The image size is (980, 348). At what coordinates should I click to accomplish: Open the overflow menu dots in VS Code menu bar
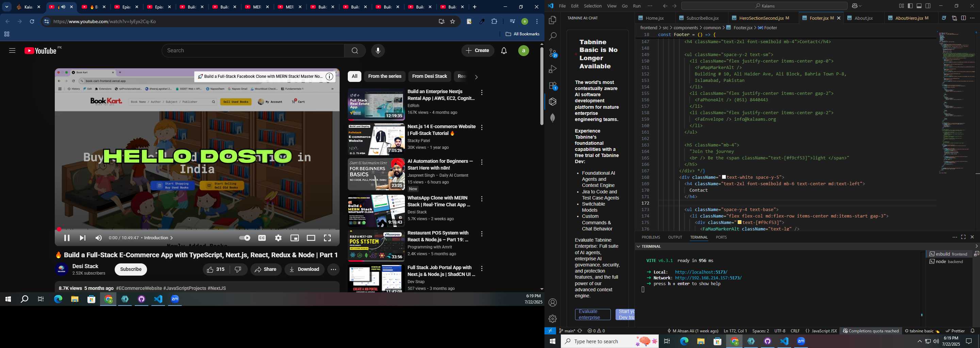point(650,6)
